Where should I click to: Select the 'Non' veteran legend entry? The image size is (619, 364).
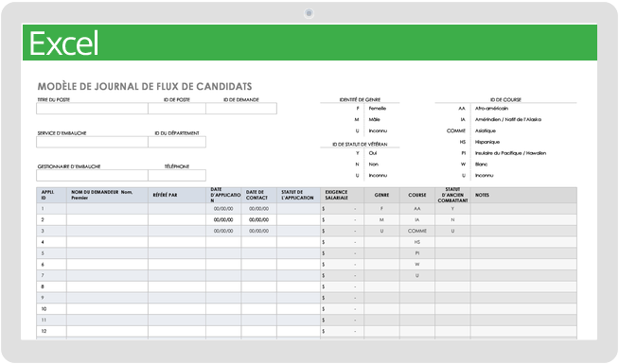click(374, 165)
